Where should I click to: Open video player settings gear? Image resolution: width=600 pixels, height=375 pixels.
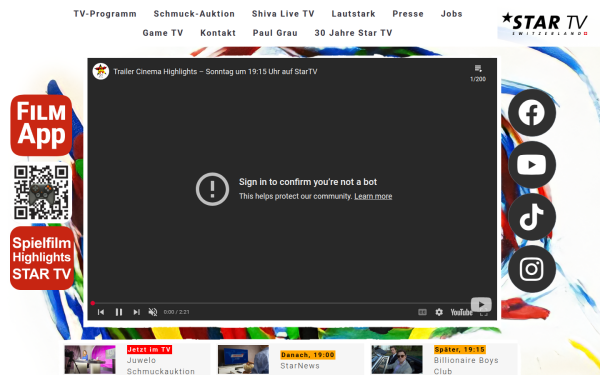(439, 312)
